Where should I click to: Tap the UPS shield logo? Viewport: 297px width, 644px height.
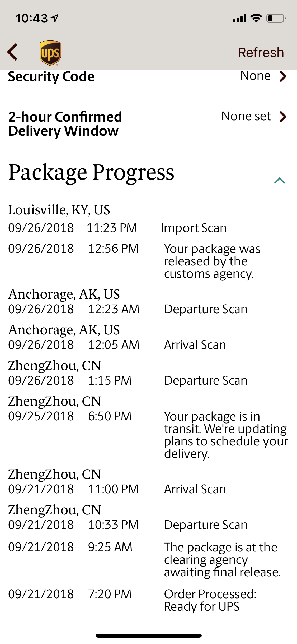(50, 53)
